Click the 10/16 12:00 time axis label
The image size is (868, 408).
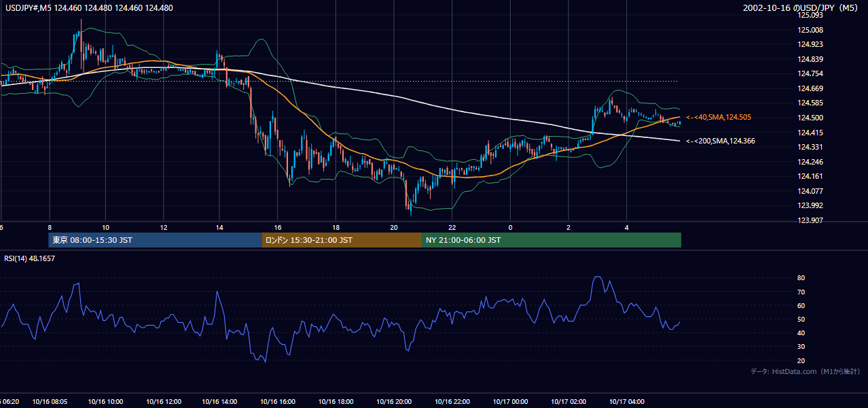tap(163, 402)
